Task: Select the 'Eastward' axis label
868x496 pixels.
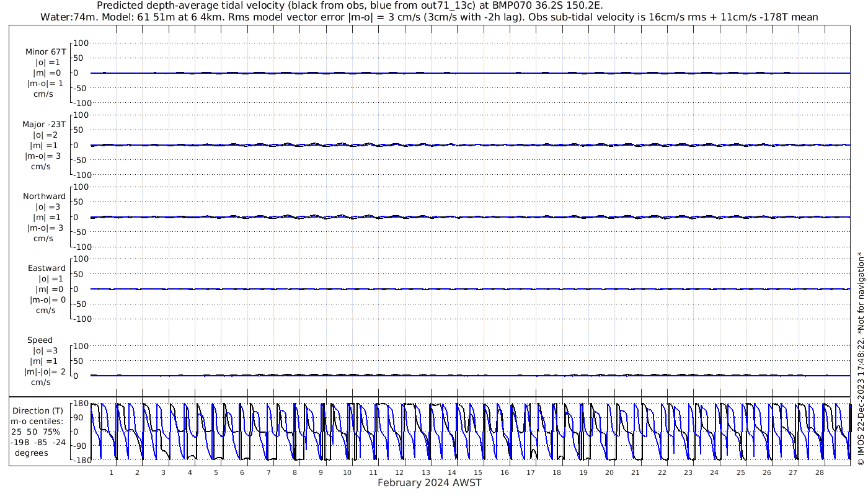Action: pos(46,268)
